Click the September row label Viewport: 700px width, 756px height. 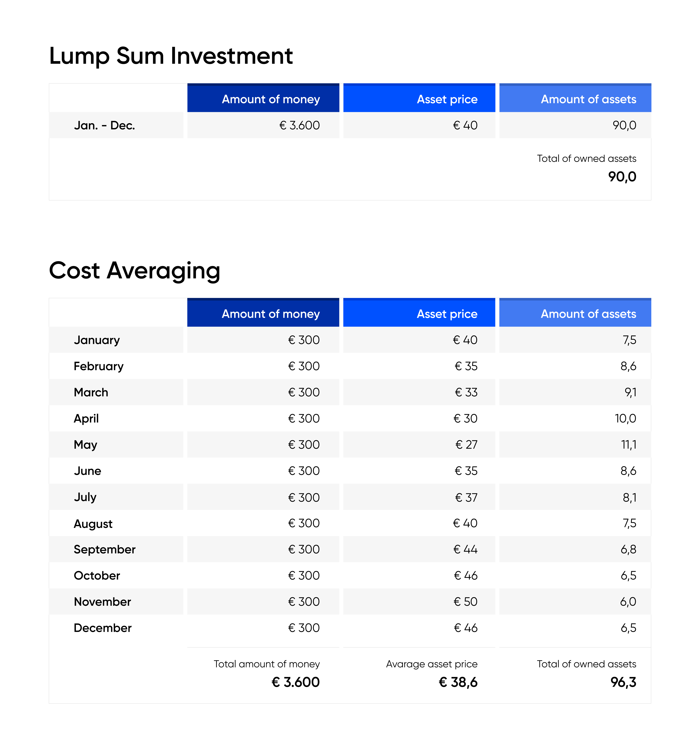105,549
